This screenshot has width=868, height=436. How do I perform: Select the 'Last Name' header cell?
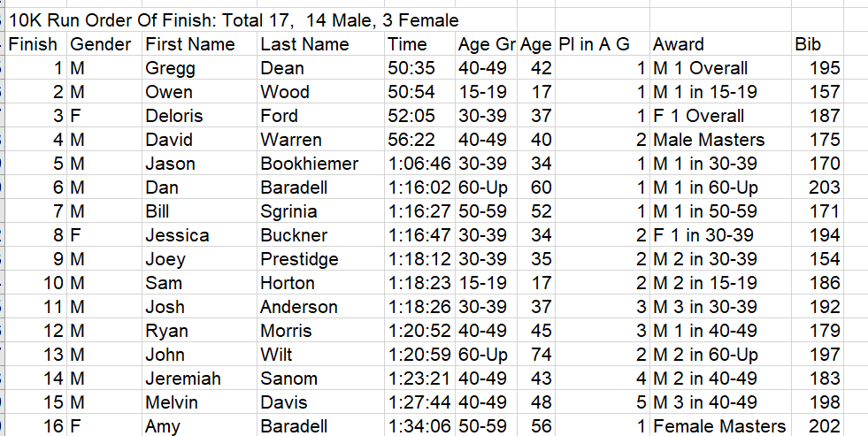click(304, 44)
